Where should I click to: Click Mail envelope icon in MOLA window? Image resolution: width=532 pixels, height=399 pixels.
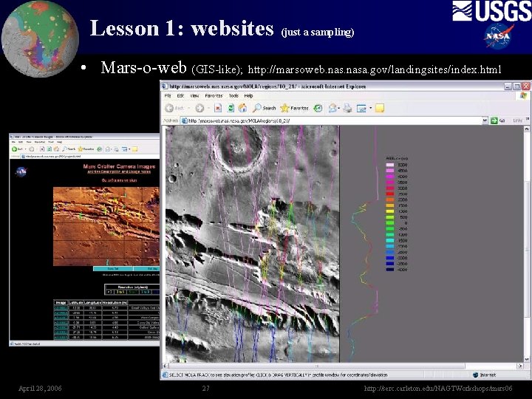pyautogui.click(x=332, y=108)
